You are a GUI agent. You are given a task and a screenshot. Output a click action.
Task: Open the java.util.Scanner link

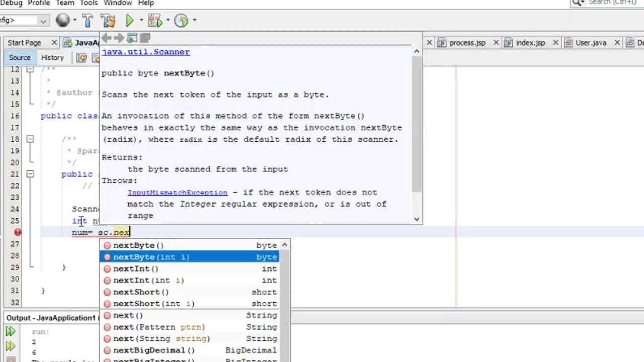[x=146, y=52]
